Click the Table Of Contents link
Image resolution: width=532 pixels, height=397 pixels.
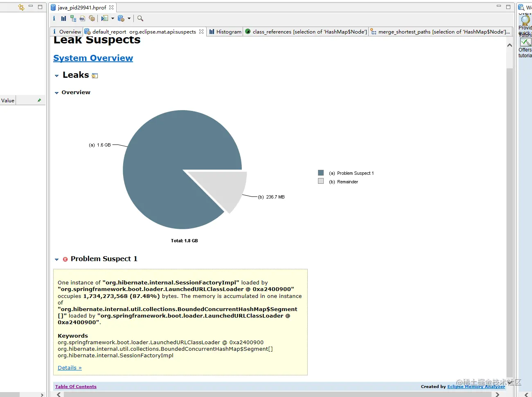(76, 386)
